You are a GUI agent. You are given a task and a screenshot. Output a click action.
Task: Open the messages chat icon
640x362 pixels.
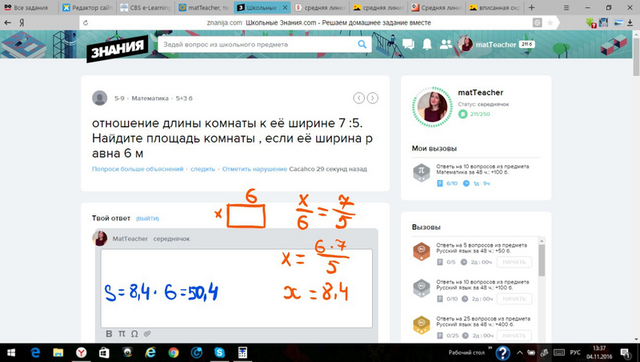pos(408,44)
